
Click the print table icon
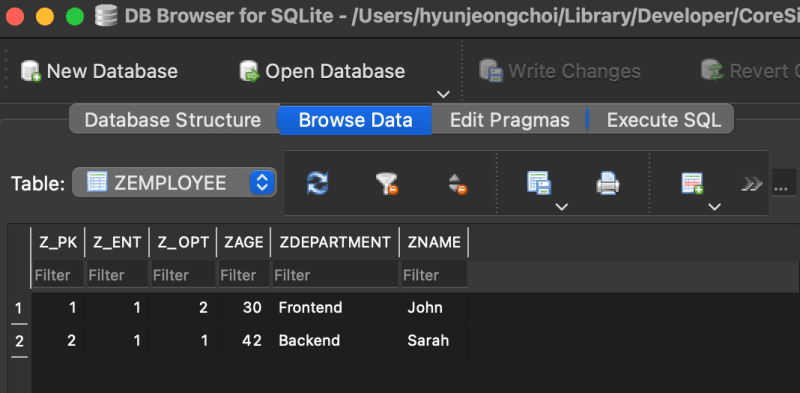(608, 183)
